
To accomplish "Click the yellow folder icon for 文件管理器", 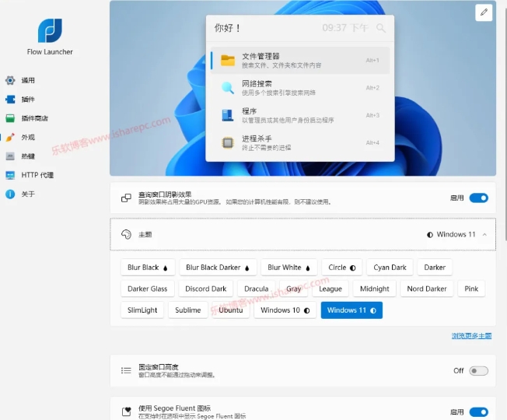I will pyautogui.click(x=228, y=61).
